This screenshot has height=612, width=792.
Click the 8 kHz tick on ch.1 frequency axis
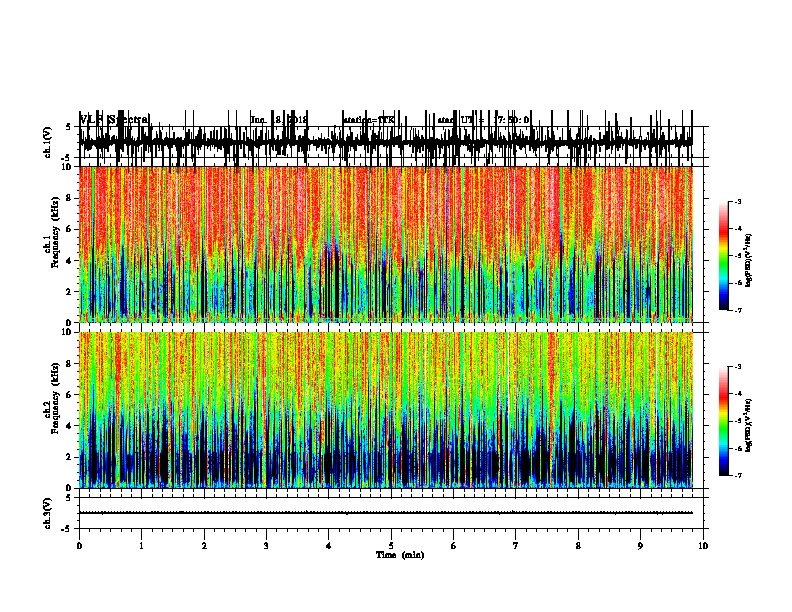click(70, 198)
